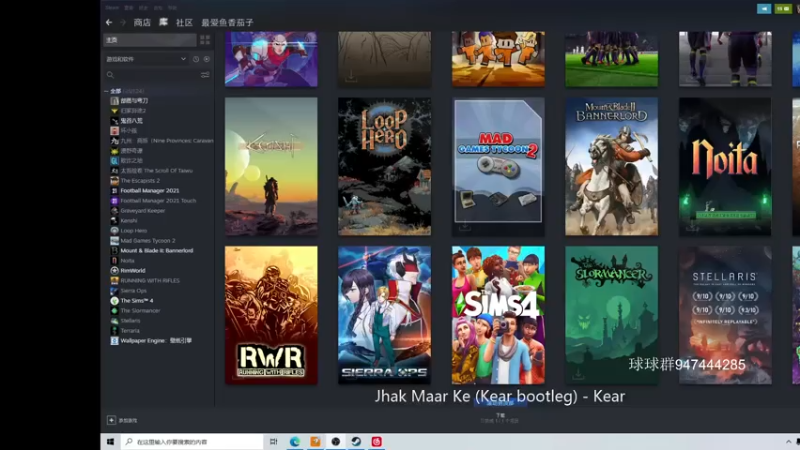
Task: Open the 社区 community tab
Action: [x=184, y=22]
